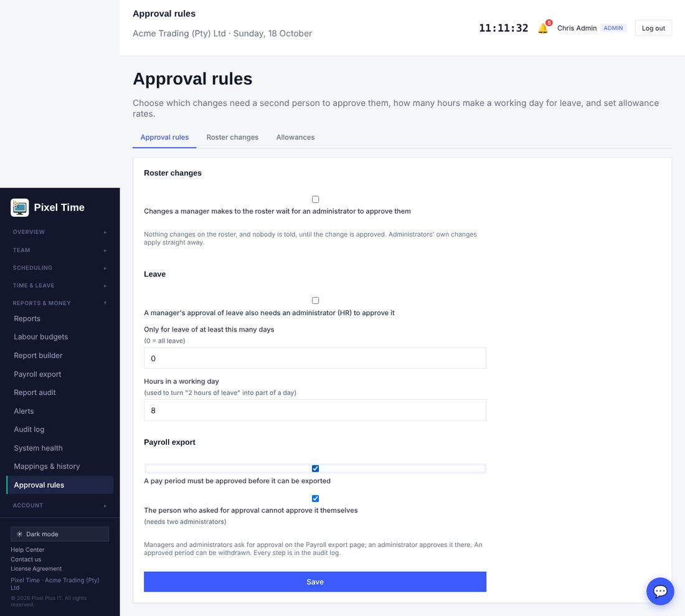Open Reports in the sidebar
This screenshot has width=685, height=616.
[x=60, y=319]
